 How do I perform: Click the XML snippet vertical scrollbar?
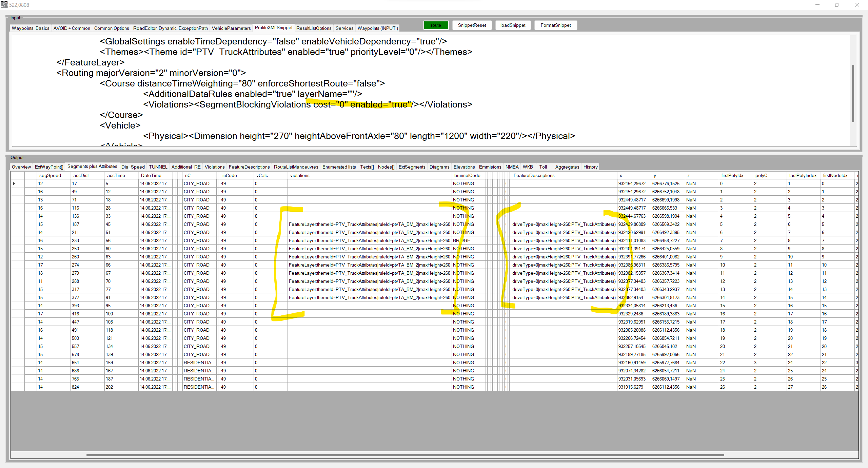tap(853, 93)
